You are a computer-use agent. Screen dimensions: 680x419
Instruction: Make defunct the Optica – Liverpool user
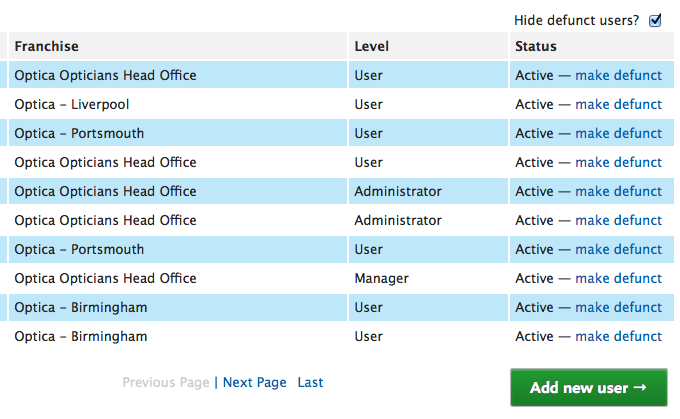tap(618, 104)
